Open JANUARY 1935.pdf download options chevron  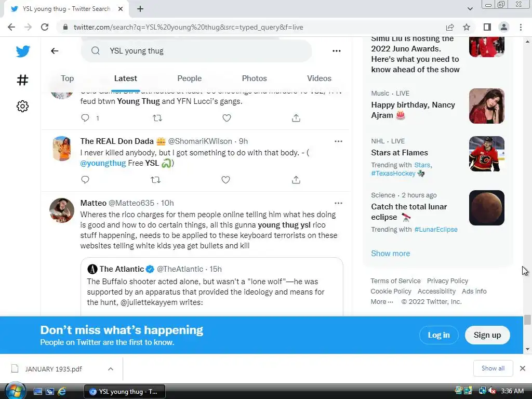coord(110,369)
